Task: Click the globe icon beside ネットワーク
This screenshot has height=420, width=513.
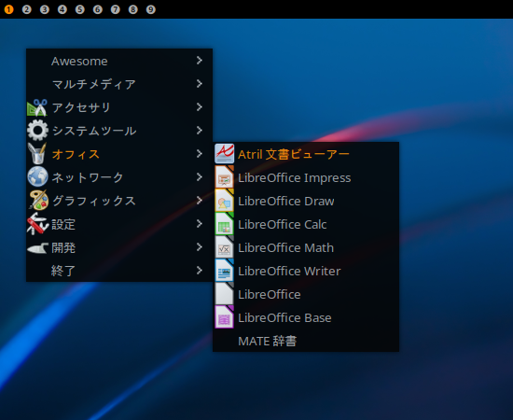Action: [37, 176]
